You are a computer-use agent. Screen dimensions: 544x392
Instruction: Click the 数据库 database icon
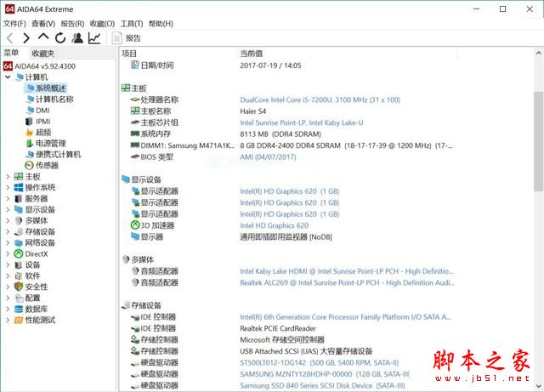19,309
